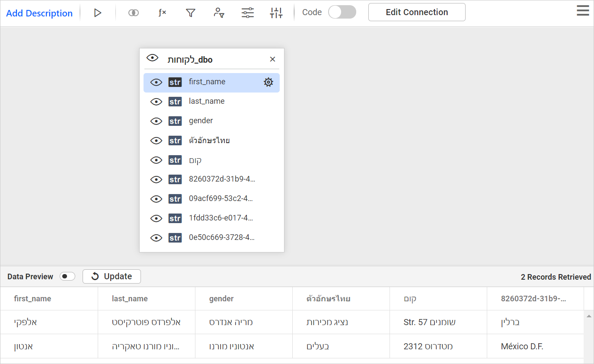Screen dimensions: 594x364
Task: Turn on the Data Preview toggle
Action: [x=67, y=276]
